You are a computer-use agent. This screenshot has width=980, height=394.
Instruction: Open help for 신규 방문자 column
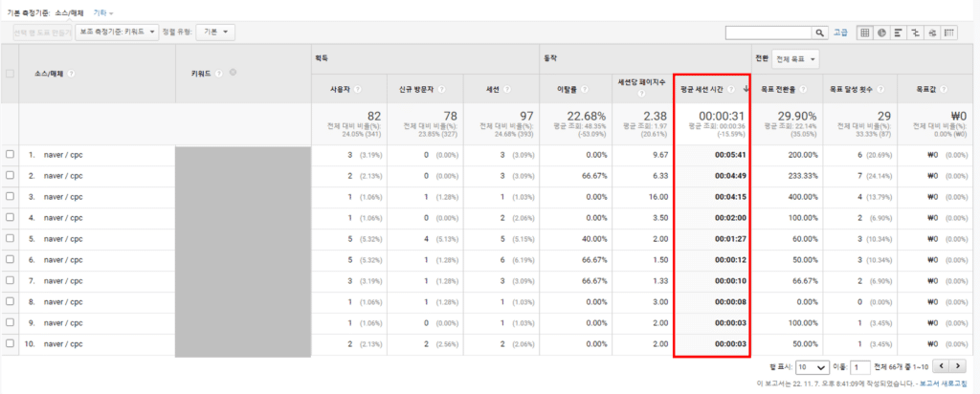coord(442,89)
